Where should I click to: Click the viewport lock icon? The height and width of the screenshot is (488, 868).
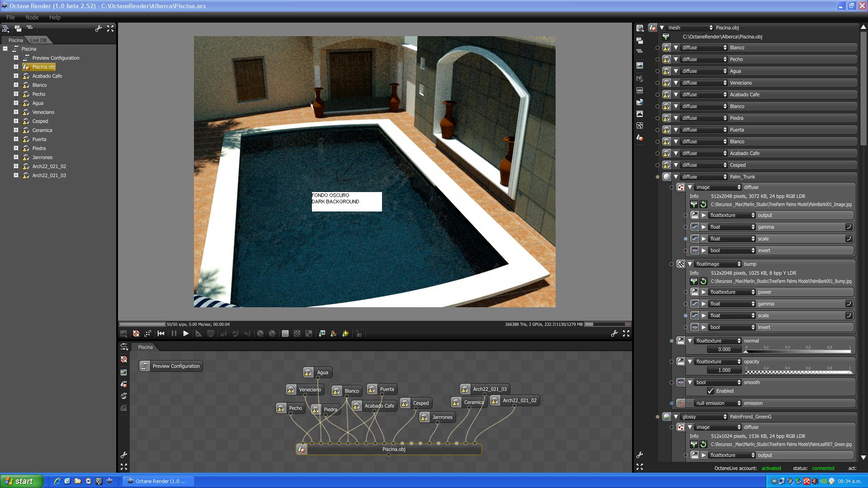[x=359, y=334]
